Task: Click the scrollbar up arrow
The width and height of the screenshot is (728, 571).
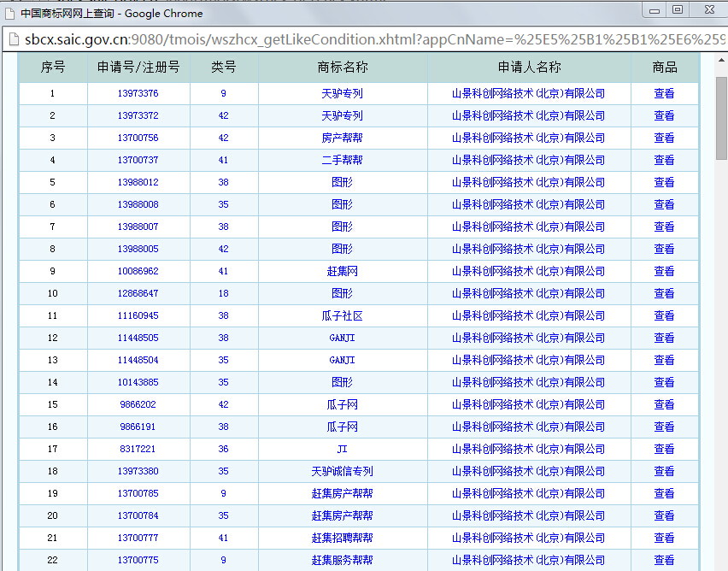Action: 721,61
